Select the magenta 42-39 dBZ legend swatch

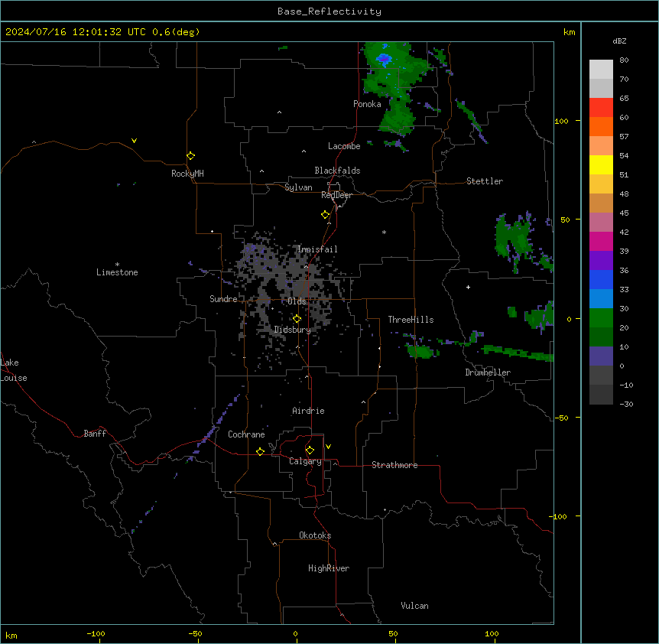click(601, 241)
